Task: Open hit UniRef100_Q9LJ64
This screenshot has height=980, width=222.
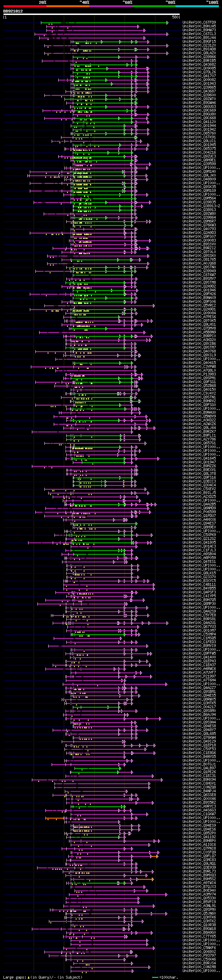Action: [x=199, y=428]
